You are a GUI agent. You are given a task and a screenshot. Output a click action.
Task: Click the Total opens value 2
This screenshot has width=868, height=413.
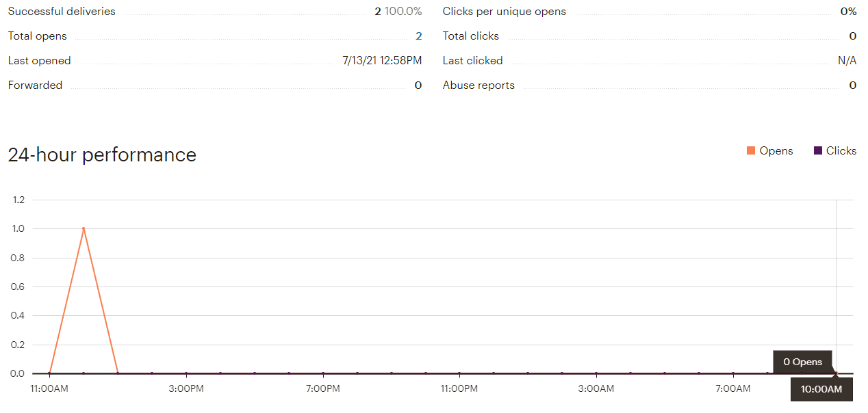click(419, 36)
